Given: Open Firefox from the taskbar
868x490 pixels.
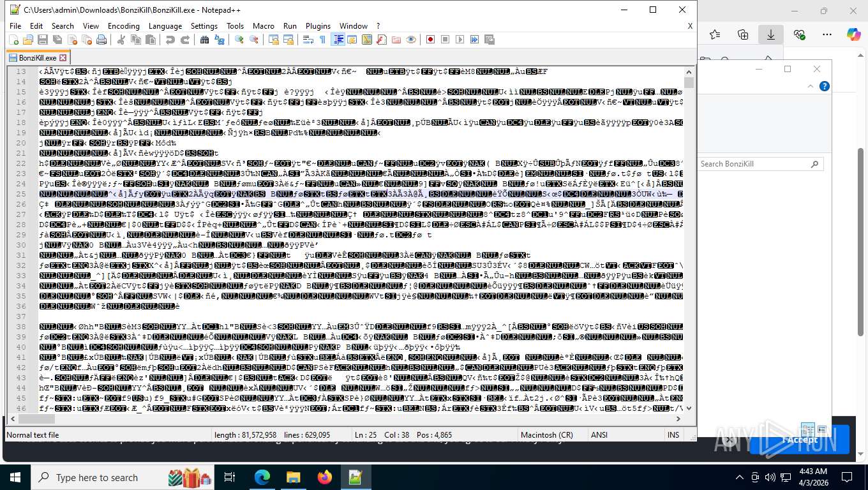Looking at the screenshot, I should pyautogui.click(x=324, y=477).
